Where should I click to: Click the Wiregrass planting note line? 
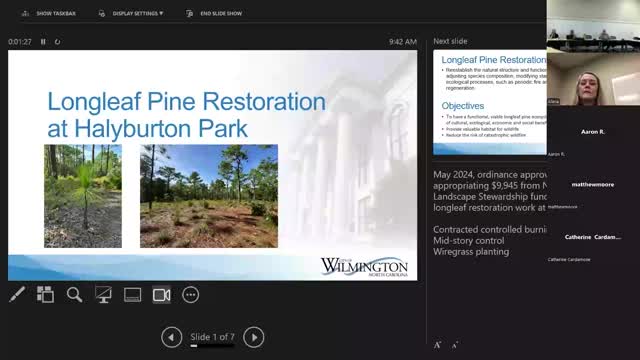point(471,252)
